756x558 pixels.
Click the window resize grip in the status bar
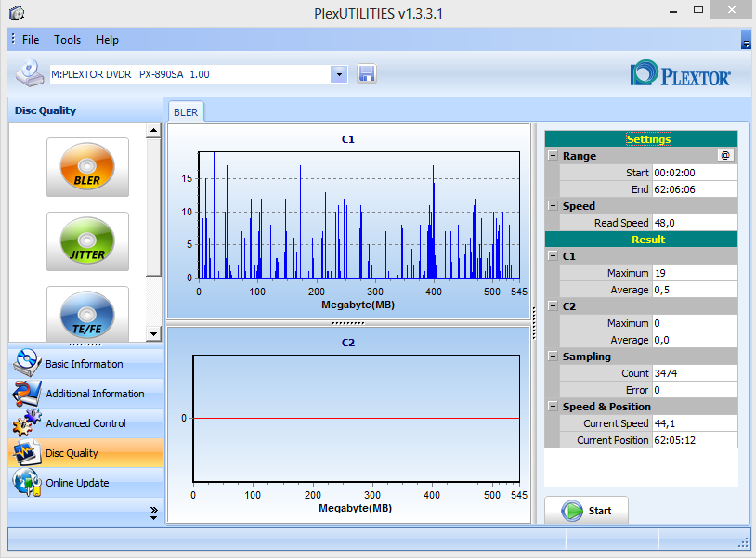tap(743, 542)
